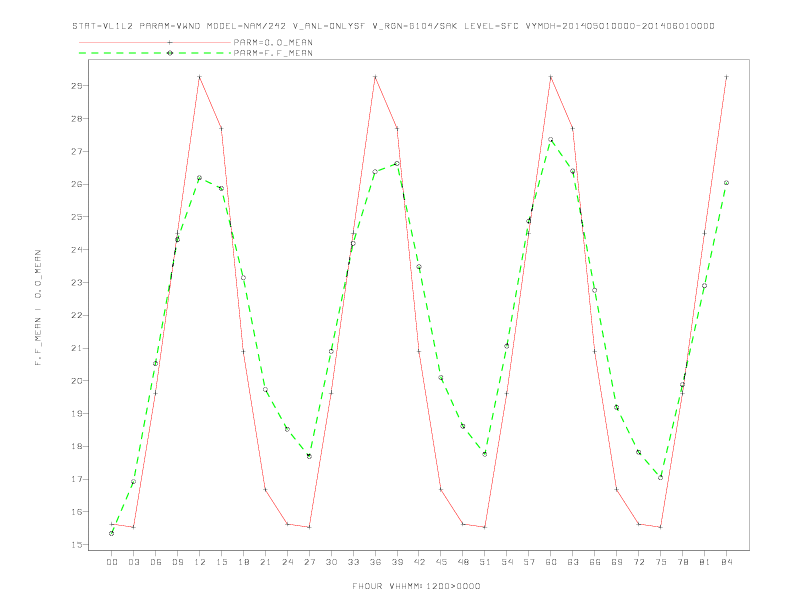Click y-axis tick label 29

coord(77,86)
